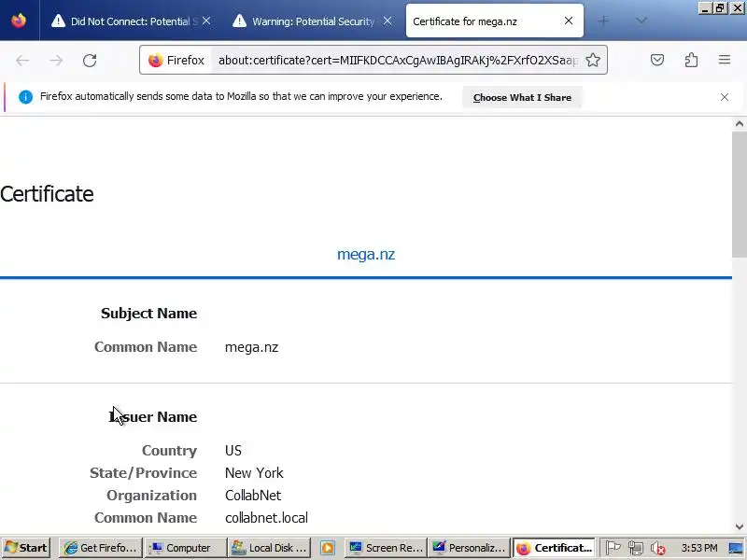The height and width of the screenshot is (560, 747).
Task: Click the Country value US
Action: (233, 451)
